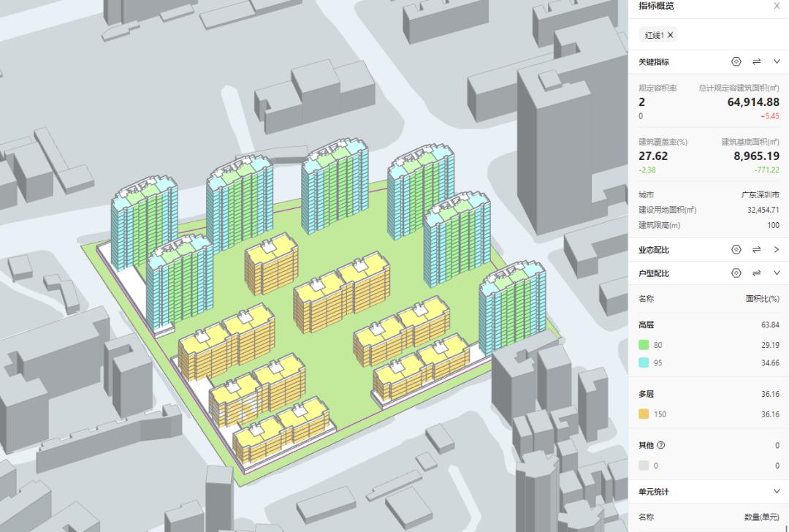Screen dimensions: 789x532
Task: Open settings hexagon icon for 户型配比
Action: coord(736,273)
